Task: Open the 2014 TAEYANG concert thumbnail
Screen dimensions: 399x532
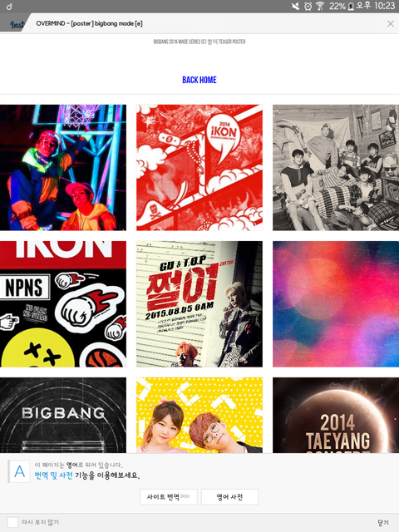Action: tap(336, 415)
